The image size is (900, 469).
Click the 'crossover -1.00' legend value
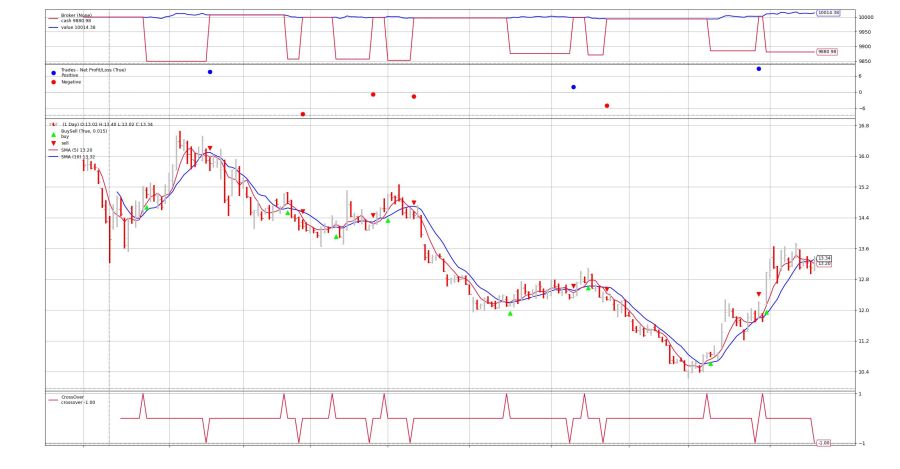[78, 402]
